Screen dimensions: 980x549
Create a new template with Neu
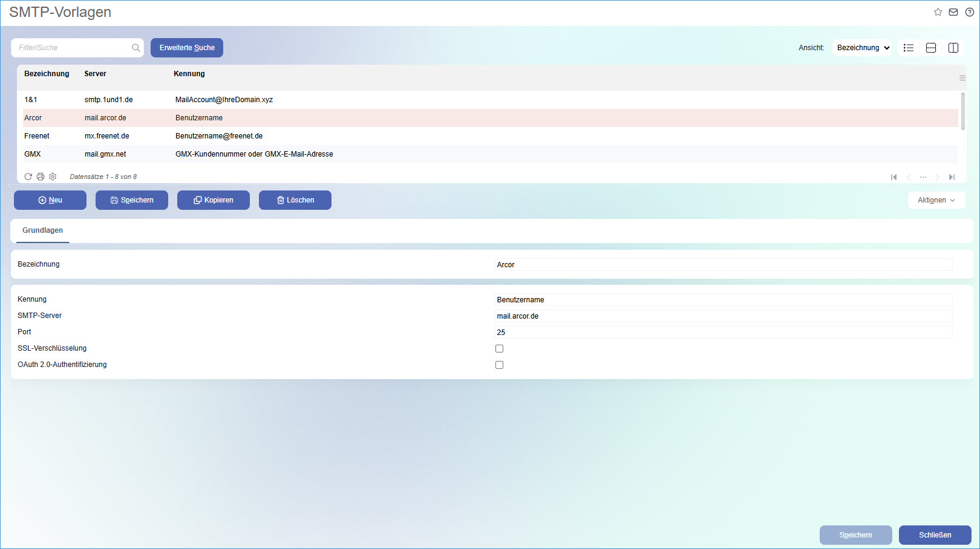click(x=50, y=200)
